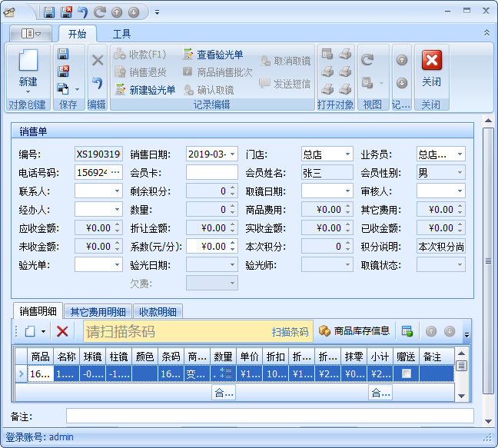Switch to the 其它费用明细 tab
Viewport: 498px width, 448px height.
click(98, 312)
